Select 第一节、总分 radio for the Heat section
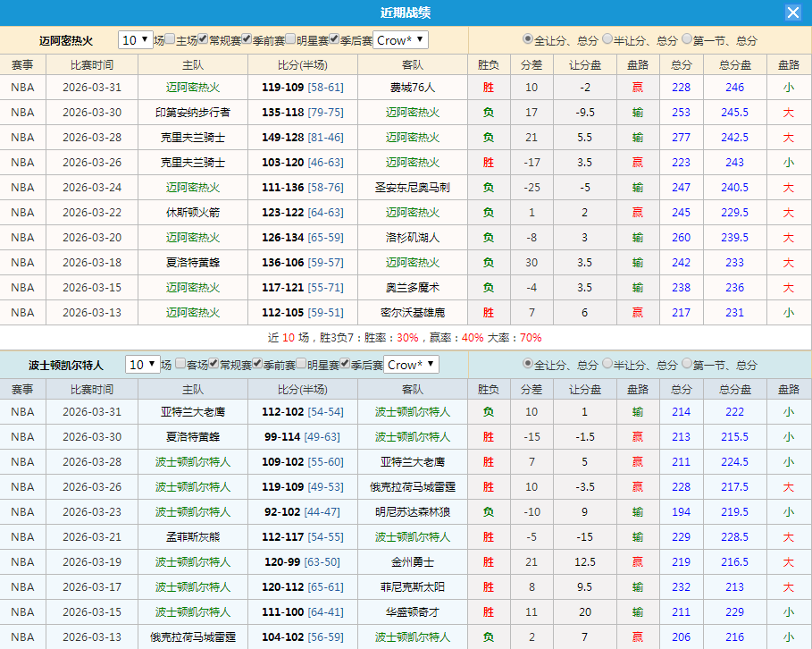The width and height of the screenshot is (812, 649). tap(685, 39)
